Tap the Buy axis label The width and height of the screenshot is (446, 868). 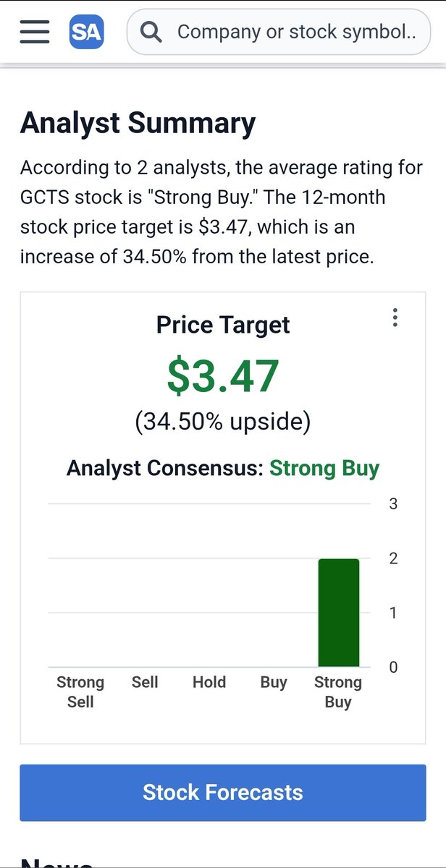tap(274, 682)
